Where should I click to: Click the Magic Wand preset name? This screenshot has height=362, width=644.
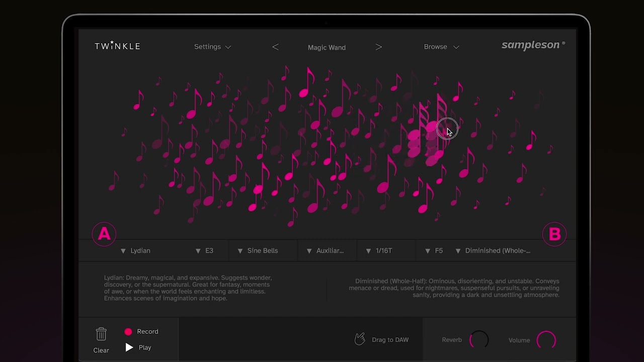(x=327, y=47)
